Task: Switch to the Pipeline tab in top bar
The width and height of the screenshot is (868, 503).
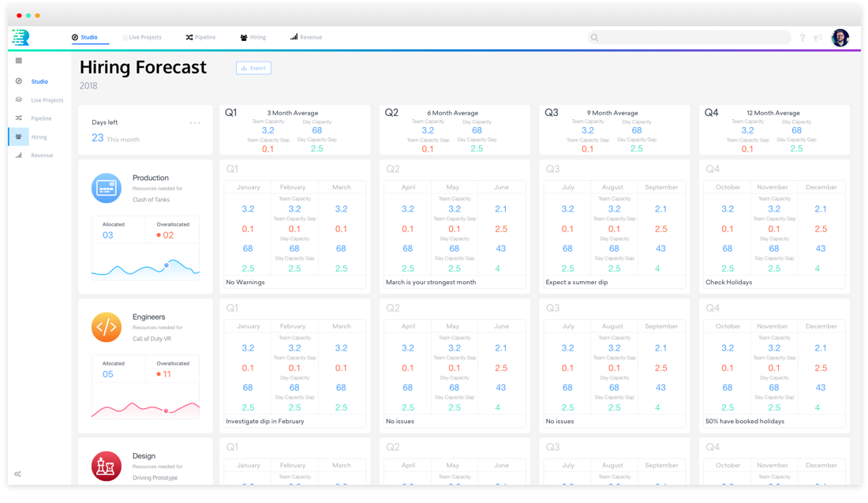Action: pos(200,37)
